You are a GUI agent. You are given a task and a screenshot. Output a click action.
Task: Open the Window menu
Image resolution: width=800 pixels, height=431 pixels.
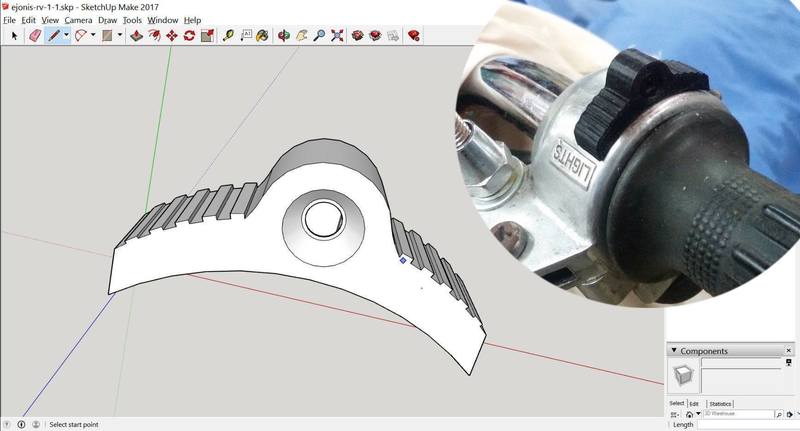(162, 20)
